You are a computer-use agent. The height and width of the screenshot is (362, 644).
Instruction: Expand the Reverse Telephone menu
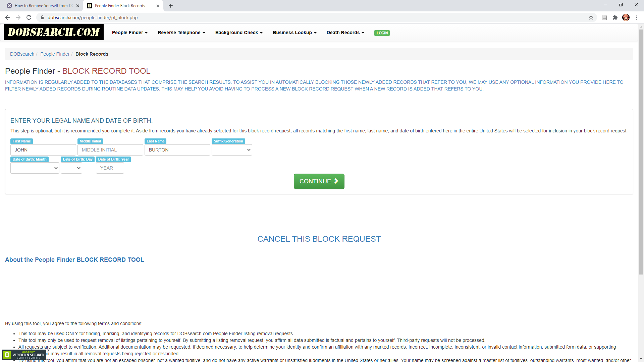pyautogui.click(x=181, y=33)
